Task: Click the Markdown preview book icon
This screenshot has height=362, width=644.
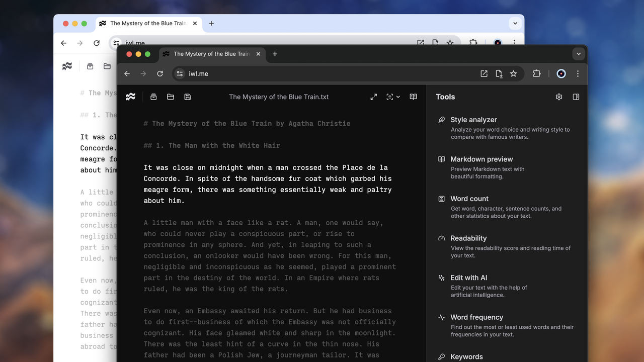Action: click(442, 159)
